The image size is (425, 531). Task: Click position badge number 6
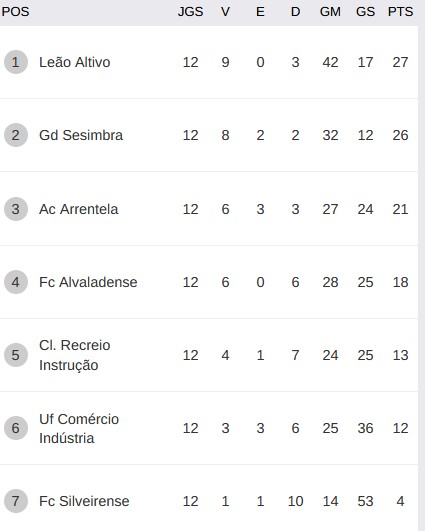point(16,428)
